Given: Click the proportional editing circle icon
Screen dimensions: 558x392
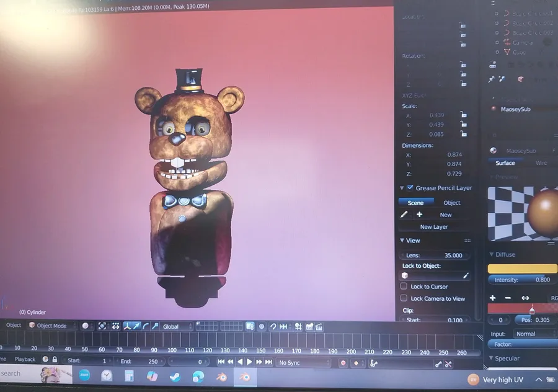Looking at the screenshot, I should click(x=262, y=326).
